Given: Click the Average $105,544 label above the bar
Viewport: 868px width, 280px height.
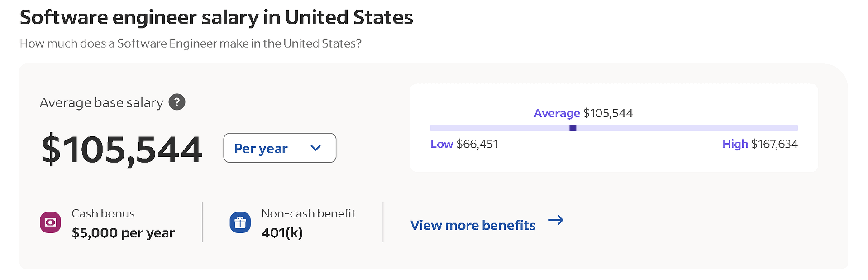Looking at the screenshot, I should pos(583,113).
